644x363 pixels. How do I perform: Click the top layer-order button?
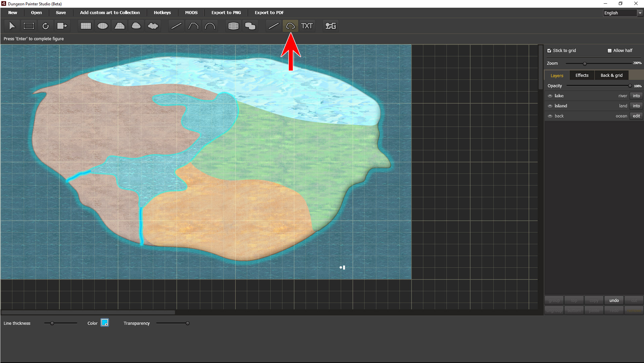[574, 300]
